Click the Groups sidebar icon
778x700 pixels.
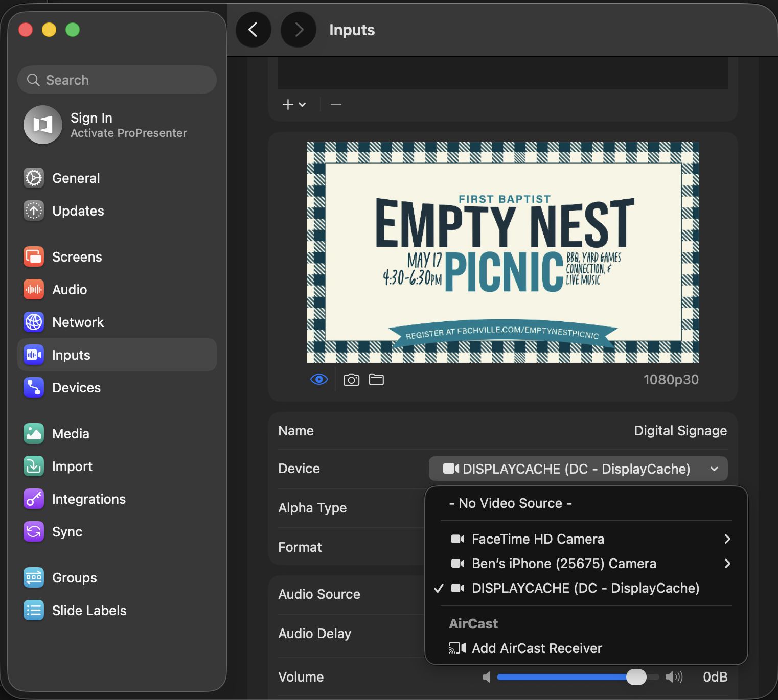[34, 577]
